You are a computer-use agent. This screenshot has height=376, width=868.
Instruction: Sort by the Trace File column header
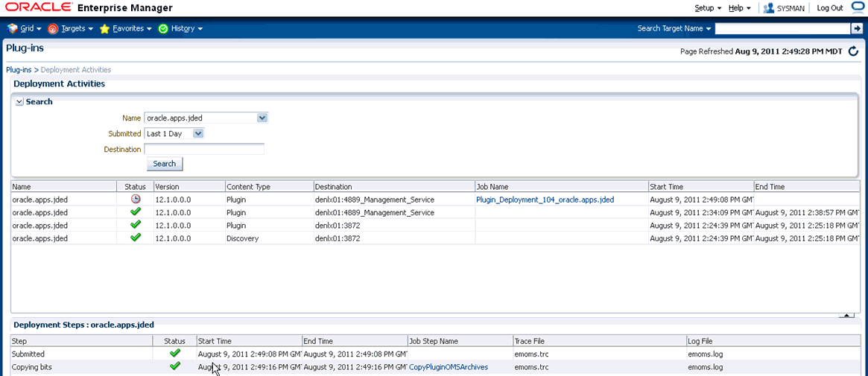[x=600, y=341]
